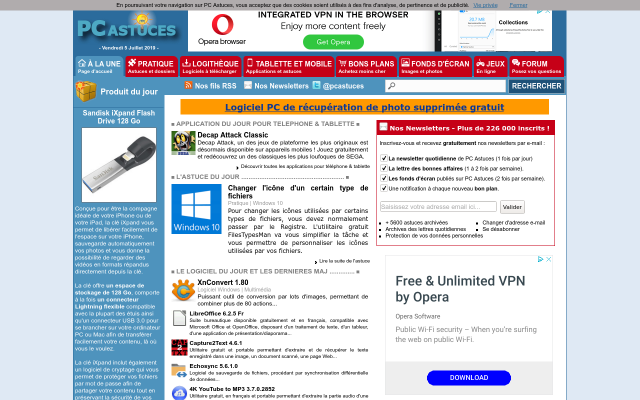Open Capture2Text 4.6.1 link
Image resolution: width=640 pixels, height=400 pixels.
click(216, 343)
